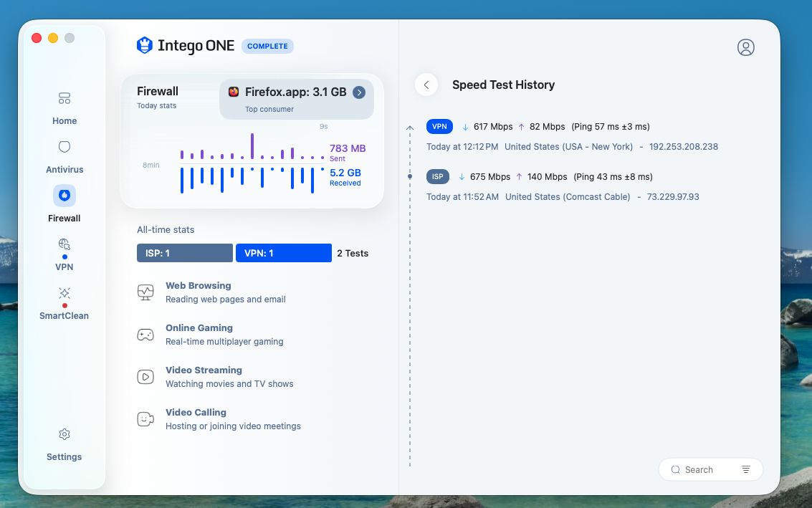
Task: Click 'Real-time multiplayer gaming' description
Action: coord(224,342)
